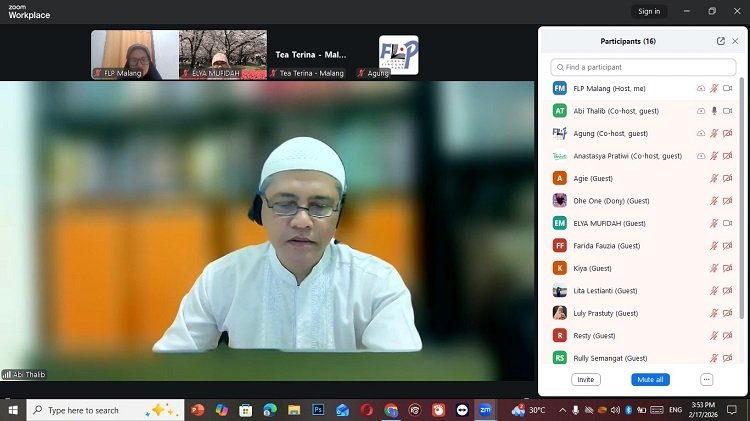Screen dimensions: 750x421
Task: Select Farida Fauzia (Guest) participant row
Action: (642, 245)
